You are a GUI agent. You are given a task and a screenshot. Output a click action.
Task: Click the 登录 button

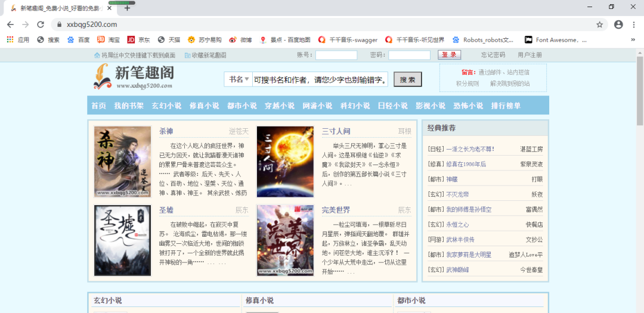(x=450, y=55)
